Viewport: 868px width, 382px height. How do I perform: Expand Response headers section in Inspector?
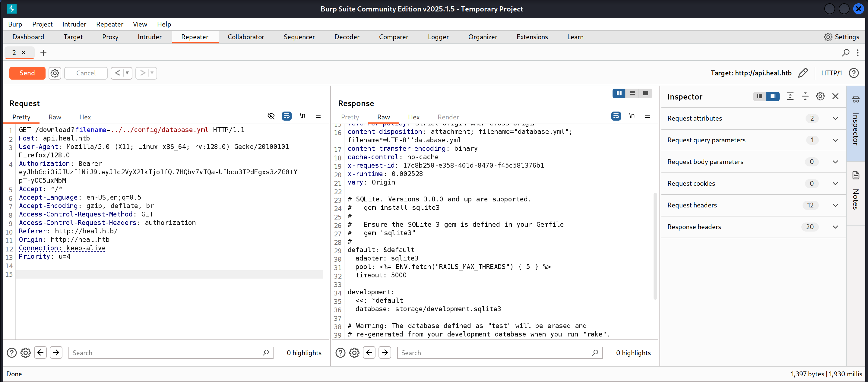click(x=835, y=227)
